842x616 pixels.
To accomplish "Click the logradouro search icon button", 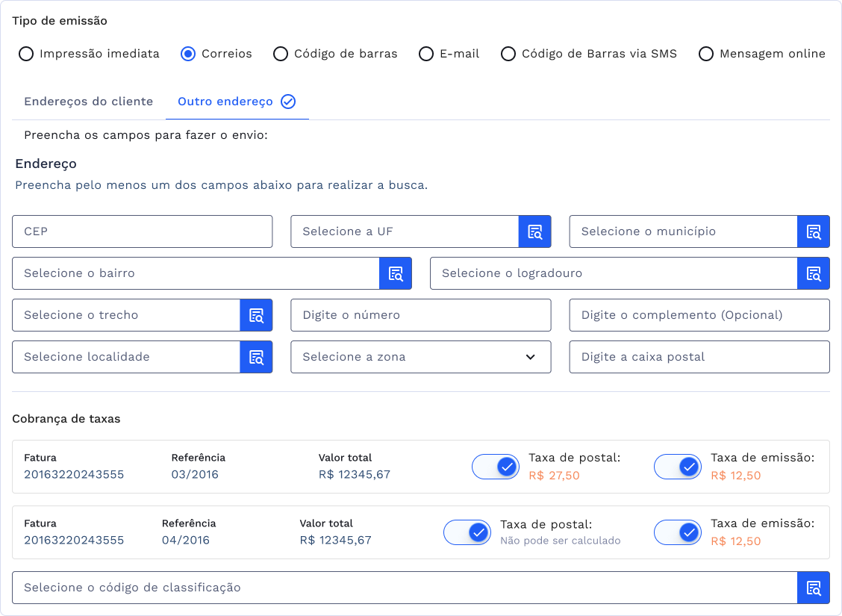I will pyautogui.click(x=813, y=273).
